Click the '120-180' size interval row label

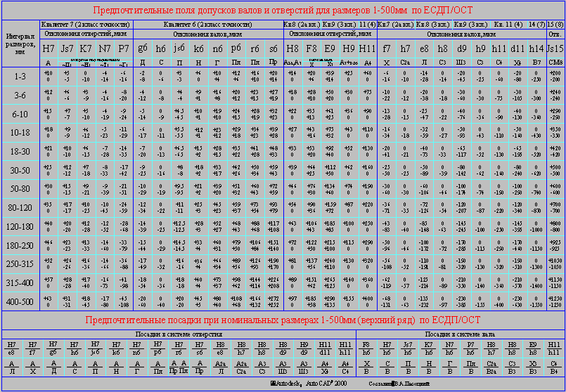tap(20, 227)
